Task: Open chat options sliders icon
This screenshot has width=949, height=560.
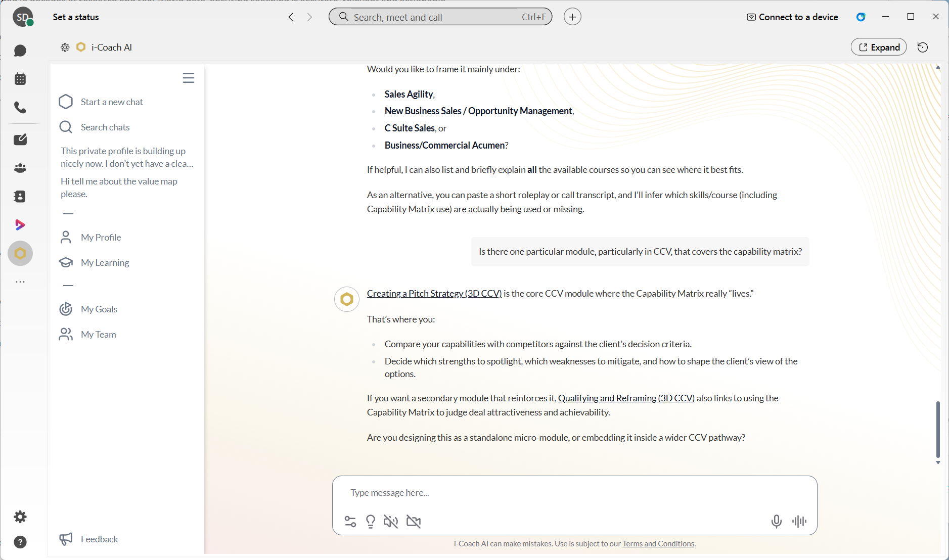Action: tap(350, 521)
